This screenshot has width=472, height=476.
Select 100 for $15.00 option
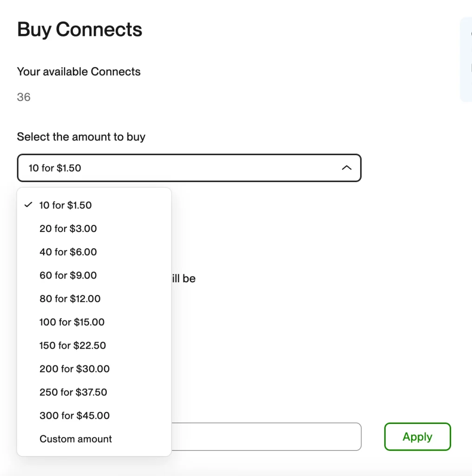72,322
